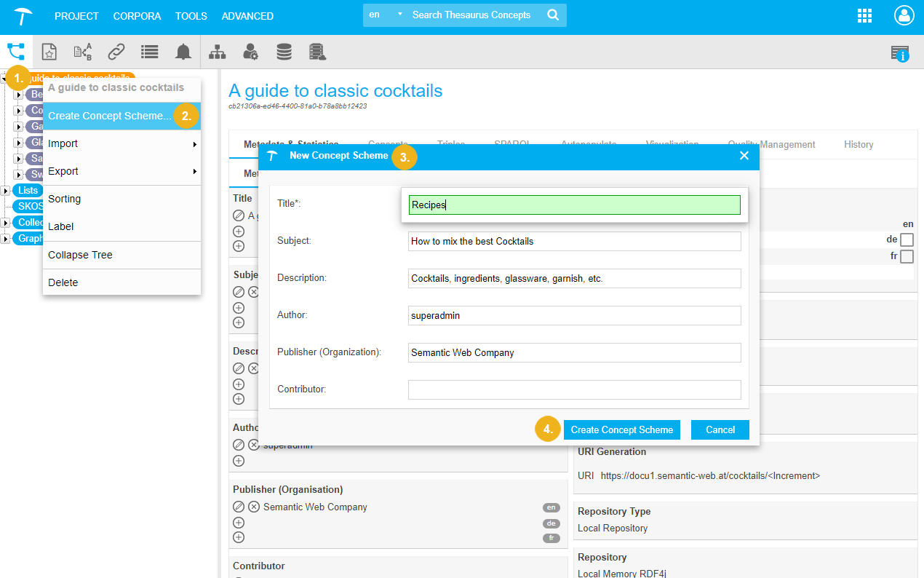Image resolution: width=924 pixels, height=578 pixels.
Task: Click the org chart structure icon
Action: click(217, 52)
